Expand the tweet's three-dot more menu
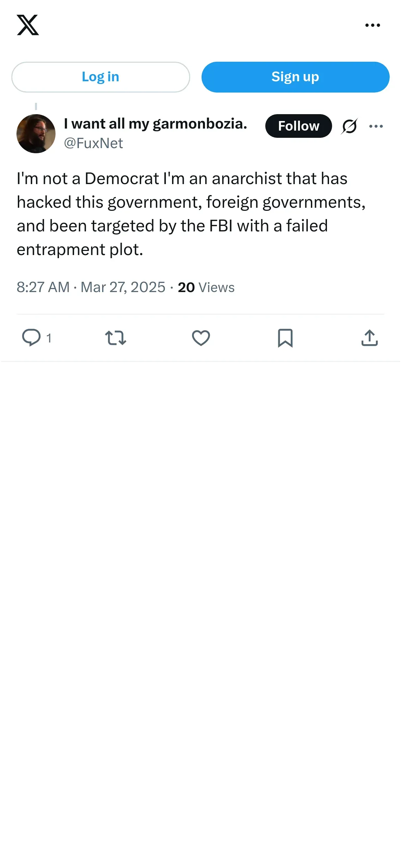 pyautogui.click(x=376, y=126)
